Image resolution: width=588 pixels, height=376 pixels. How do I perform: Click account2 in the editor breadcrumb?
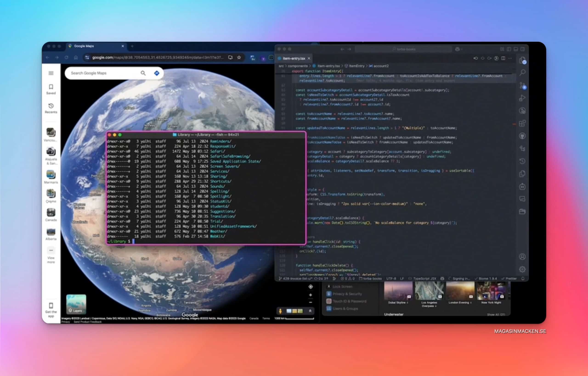click(x=381, y=66)
